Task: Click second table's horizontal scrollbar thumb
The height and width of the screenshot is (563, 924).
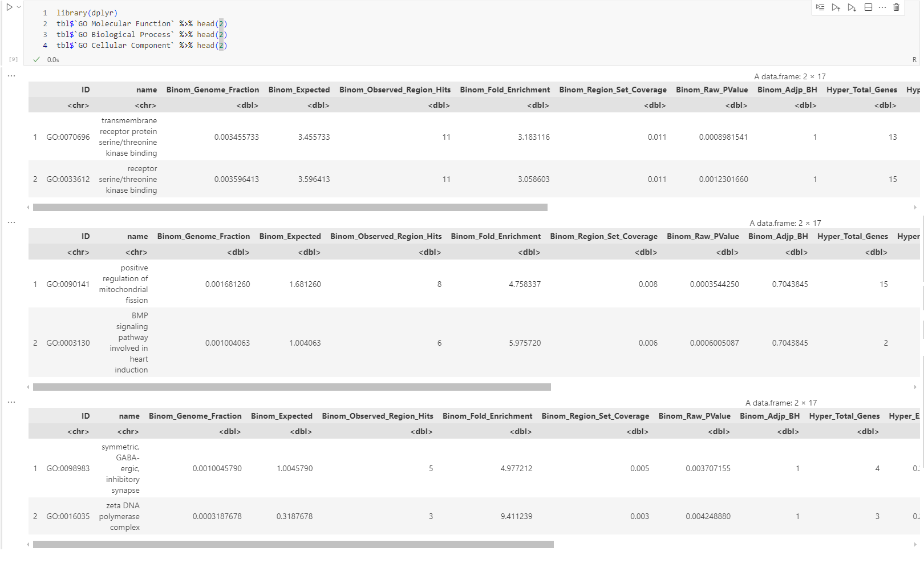Action: point(291,387)
